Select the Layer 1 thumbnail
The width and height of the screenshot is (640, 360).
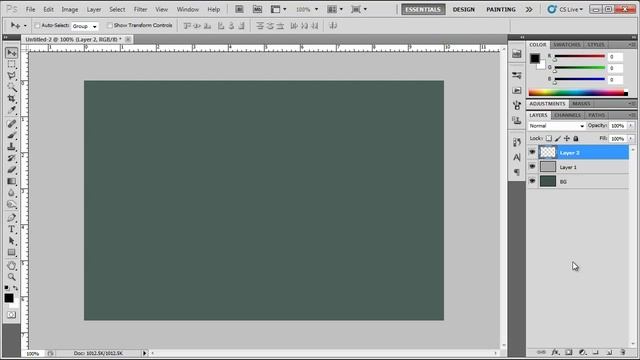[x=548, y=167]
